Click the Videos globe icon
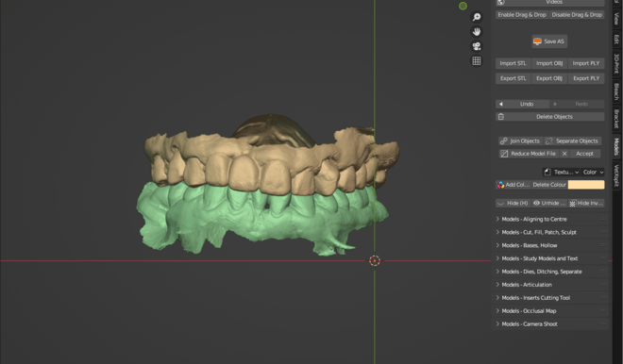 pyautogui.click(x=501, y=3)
